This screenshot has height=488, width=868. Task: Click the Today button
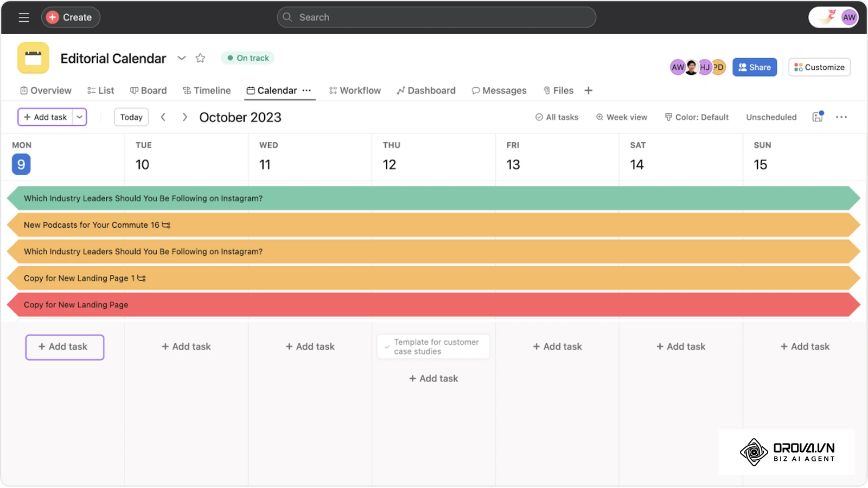[x=131, y=117]
